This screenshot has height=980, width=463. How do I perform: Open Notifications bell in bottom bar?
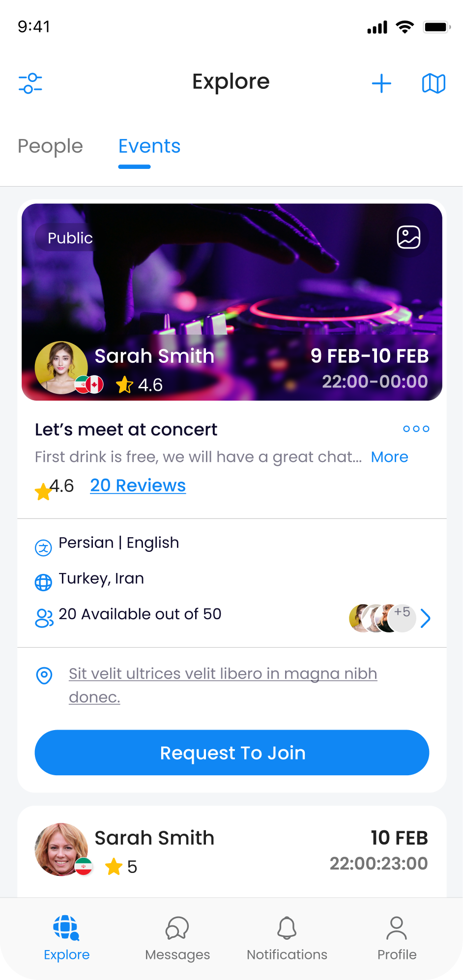pyautogui.click(x=287, y=938)
